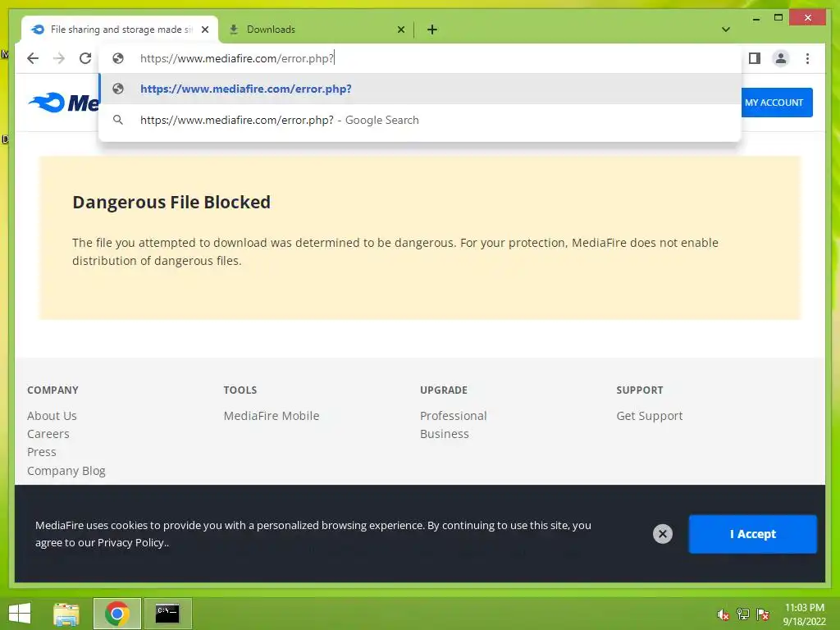Choose the mediafire.com/error.php URL suggestion

click(420, 89)
